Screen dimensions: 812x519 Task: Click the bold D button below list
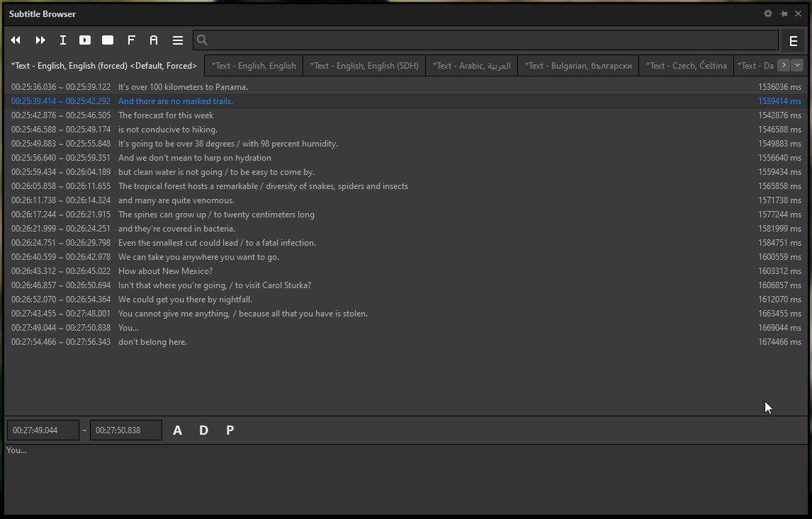pyautogui.click(x=203, y=430)
